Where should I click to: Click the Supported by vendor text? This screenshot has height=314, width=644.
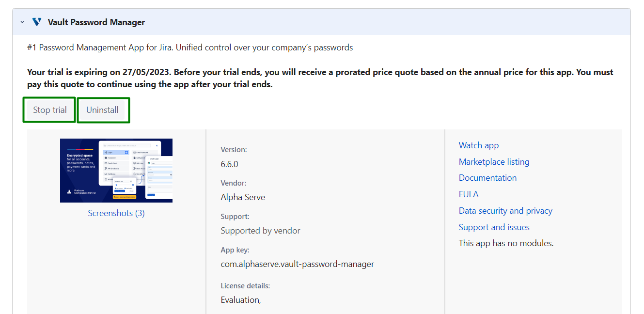260,231
